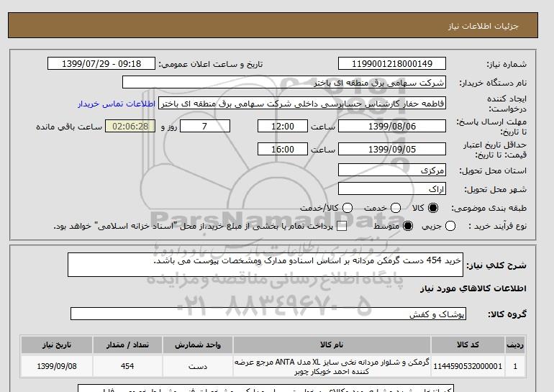Click the goods group field پوشاک و کفش
The image size is (554, 392).
click(x=268, y=314)
